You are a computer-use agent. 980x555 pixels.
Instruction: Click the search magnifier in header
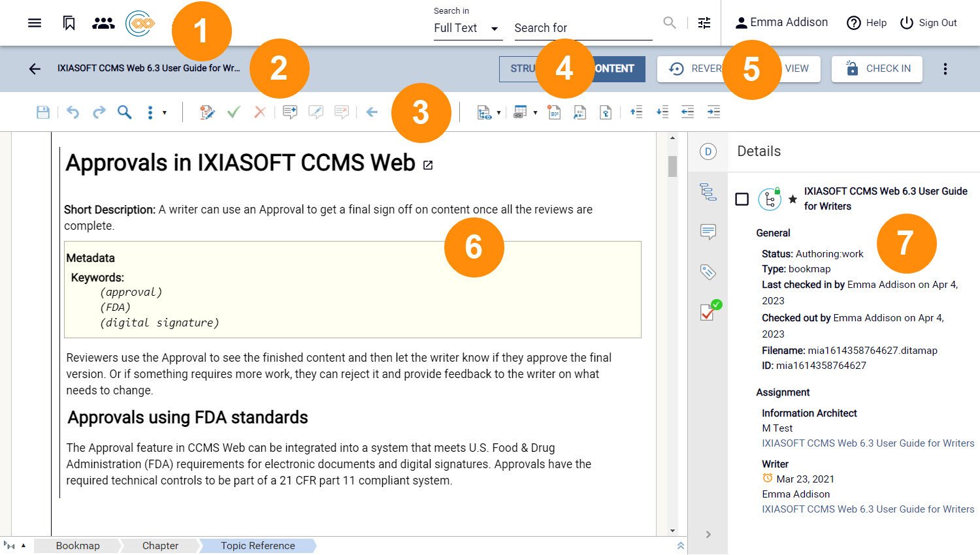[x=669, y=23]
